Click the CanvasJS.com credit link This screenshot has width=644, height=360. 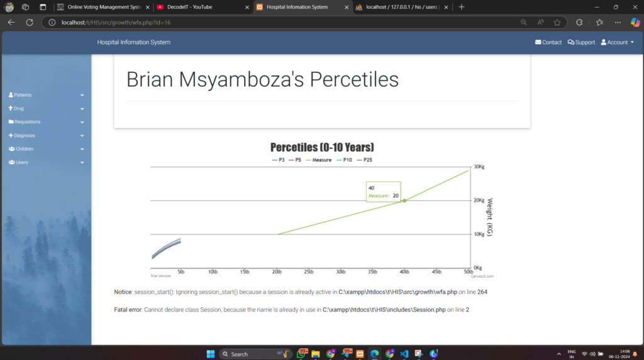pos(482,276)
